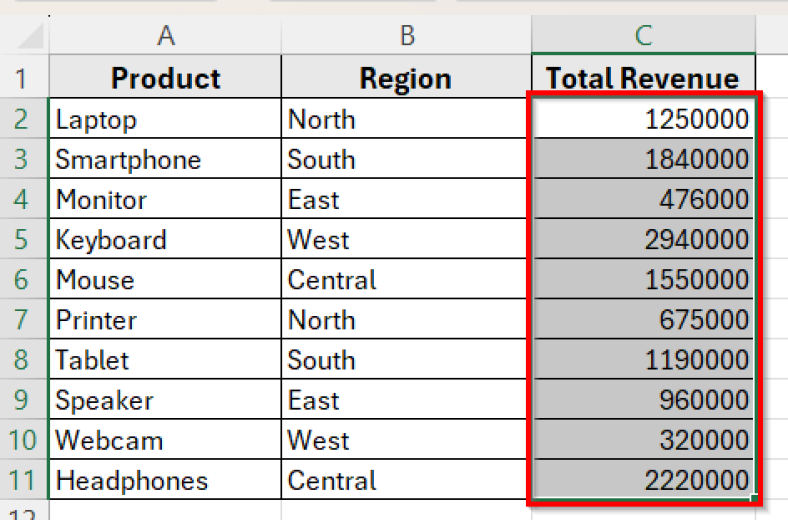
Task: Click the Keyboard product cell
Action: click(165, 240)
